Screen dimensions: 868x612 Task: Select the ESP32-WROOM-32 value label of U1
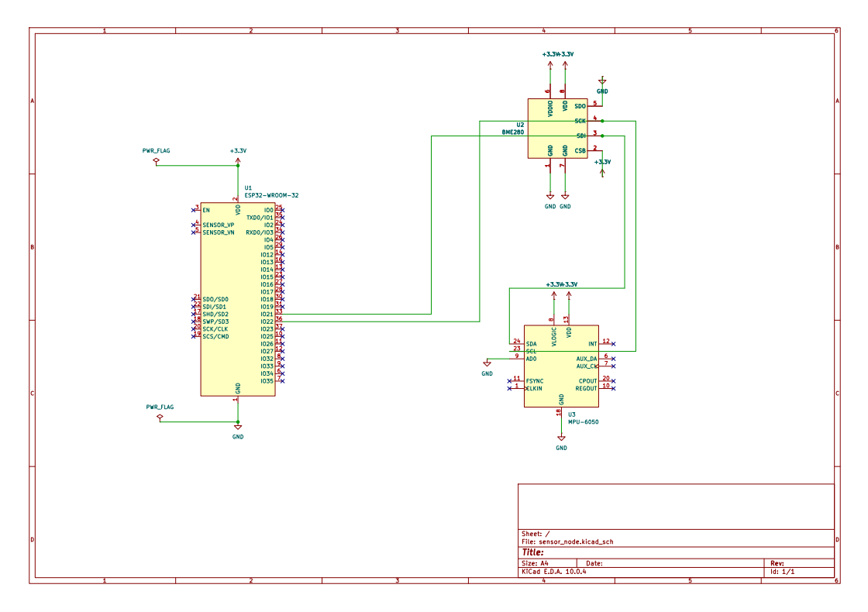271,195
